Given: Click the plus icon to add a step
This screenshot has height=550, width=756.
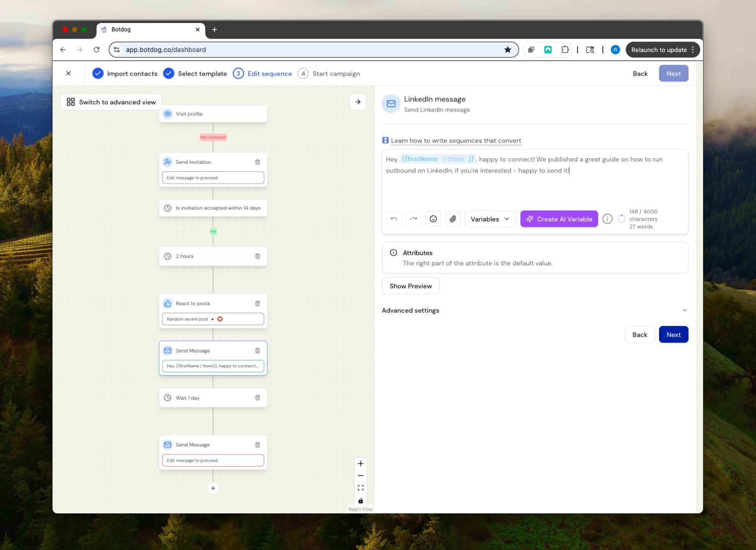Looking at the screenshot, I should pos(213,488).
